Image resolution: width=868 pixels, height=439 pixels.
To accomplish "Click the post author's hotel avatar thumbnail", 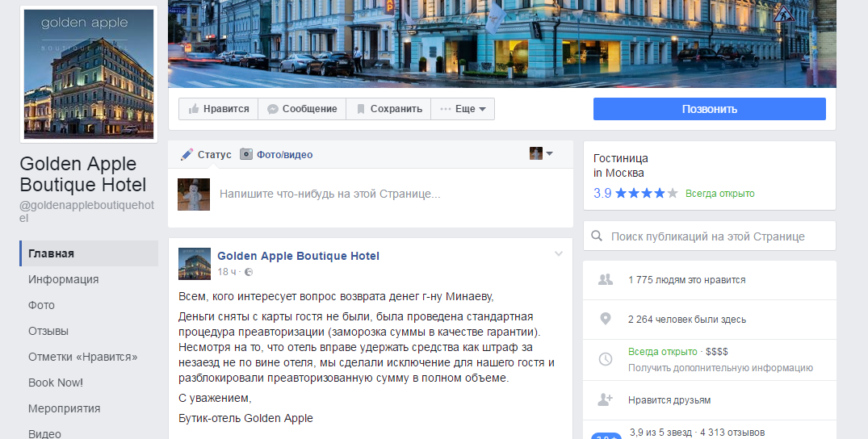I will pyautogui.click(x=195, y=264).
